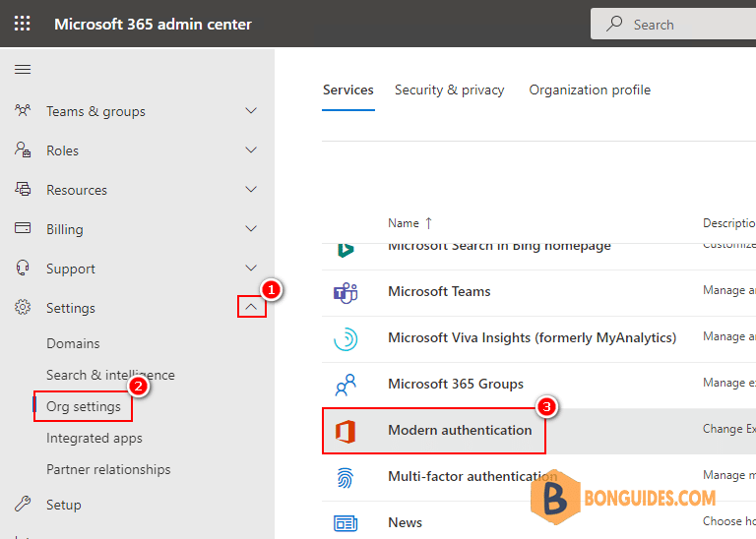Open the Roles navigation label
756x539 pixels.
[x=62, y=150]
